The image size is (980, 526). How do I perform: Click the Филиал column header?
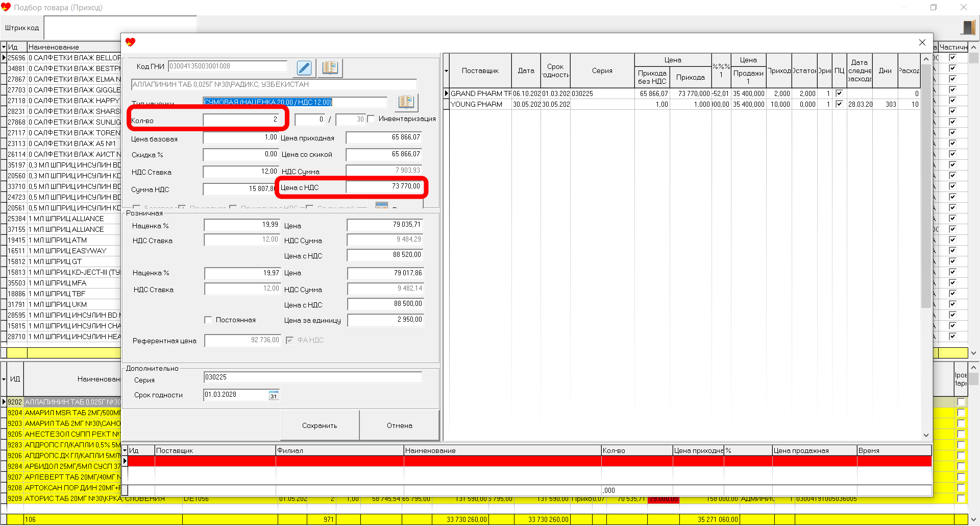tap(339, 450)
